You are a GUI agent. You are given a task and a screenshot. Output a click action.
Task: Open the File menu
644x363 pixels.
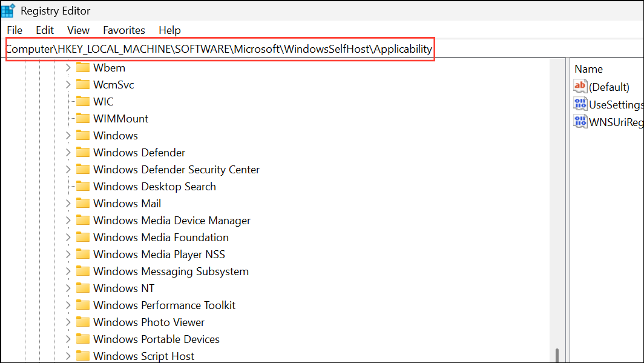click(15, 30)
